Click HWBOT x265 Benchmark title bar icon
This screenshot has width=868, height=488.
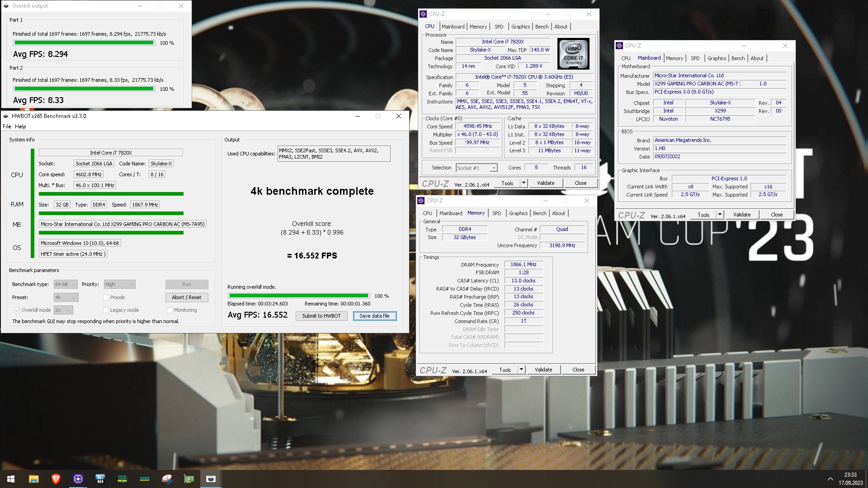[x=6, y=116]
